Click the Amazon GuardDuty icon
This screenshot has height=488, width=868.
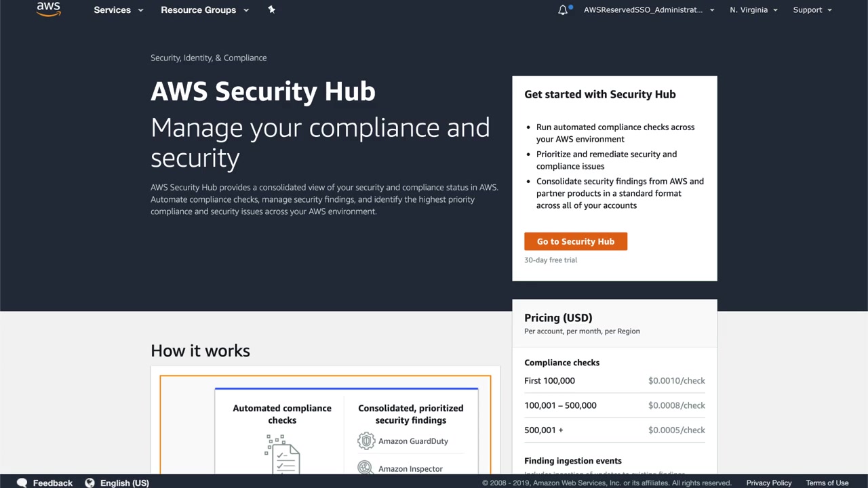[x=366, y=441]
